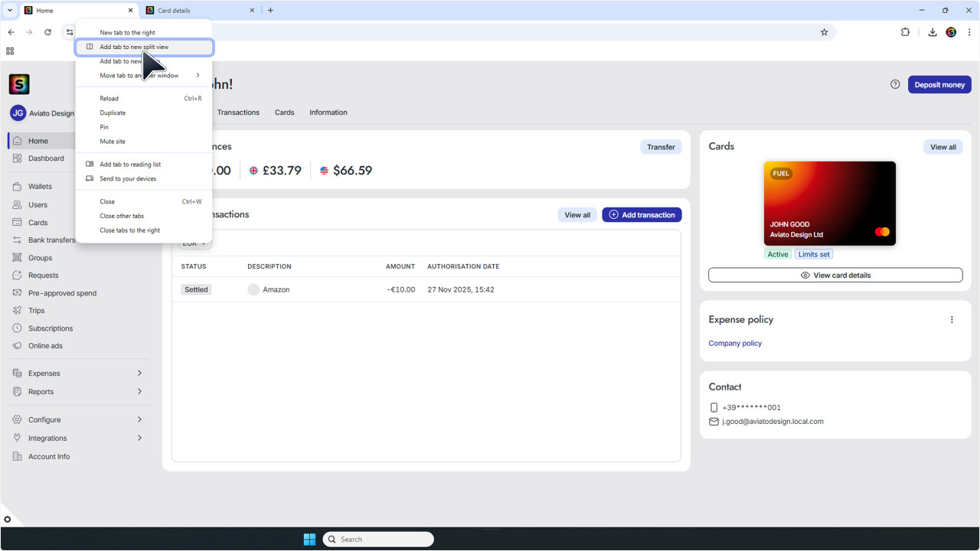
Task: Open Dashboard in the sidebar
Action: 46,158
